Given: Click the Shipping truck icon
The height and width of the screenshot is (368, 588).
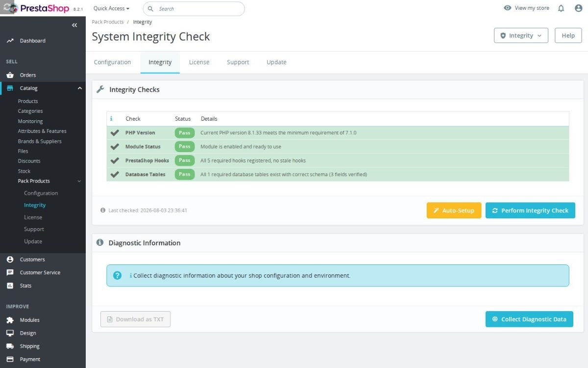Looking at the screenshot, I should click(10, 346).
